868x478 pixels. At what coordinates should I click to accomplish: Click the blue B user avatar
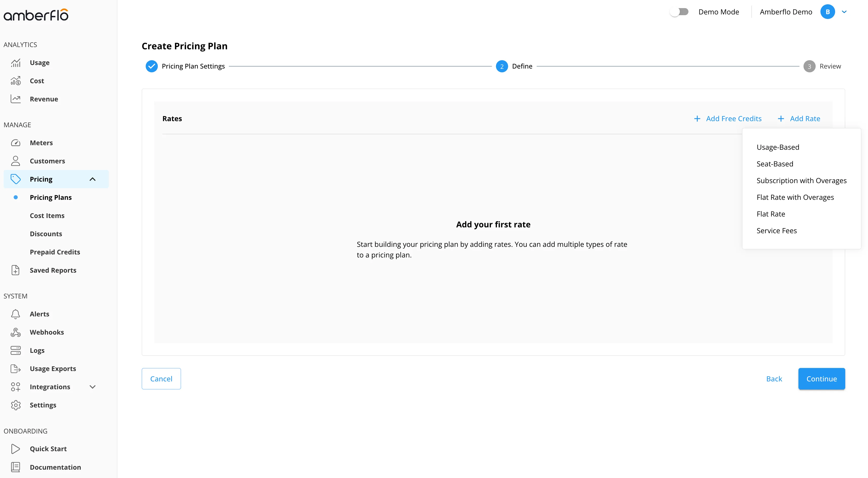828,12
